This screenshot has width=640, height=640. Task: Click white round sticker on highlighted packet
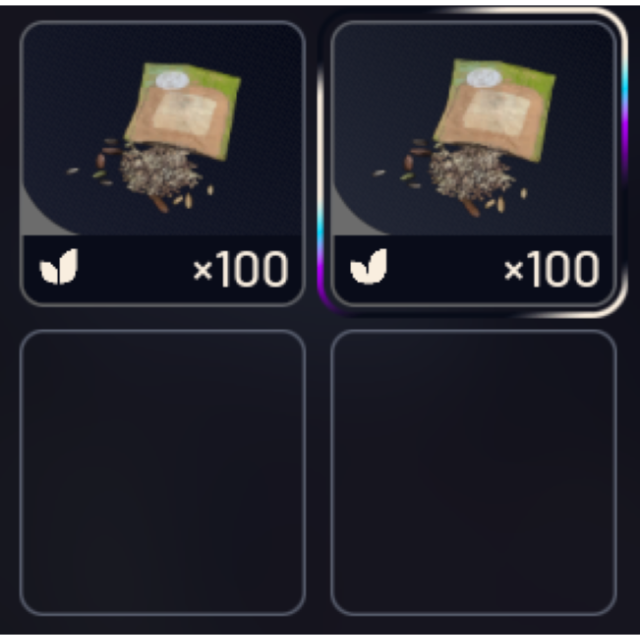point(484,78)
